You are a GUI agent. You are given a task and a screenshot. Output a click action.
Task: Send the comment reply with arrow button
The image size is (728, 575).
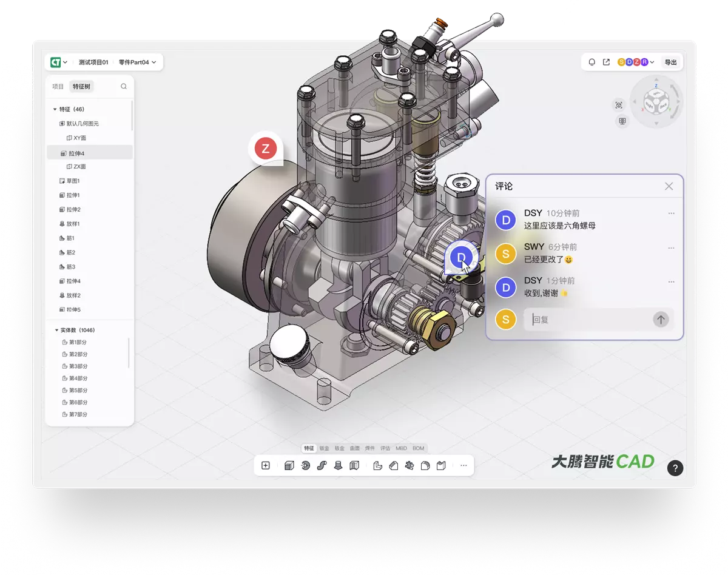(x=661, y=320)
